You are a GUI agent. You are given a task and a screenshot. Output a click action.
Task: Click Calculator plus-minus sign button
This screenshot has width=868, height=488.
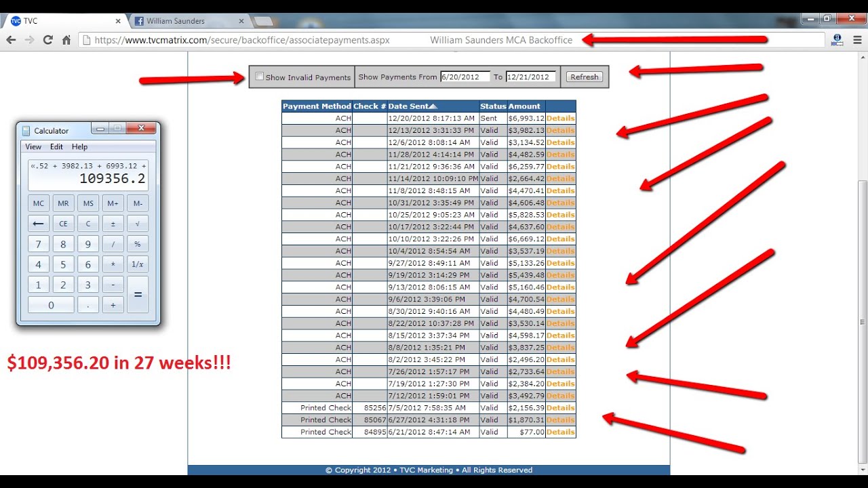tap(113, 224)
